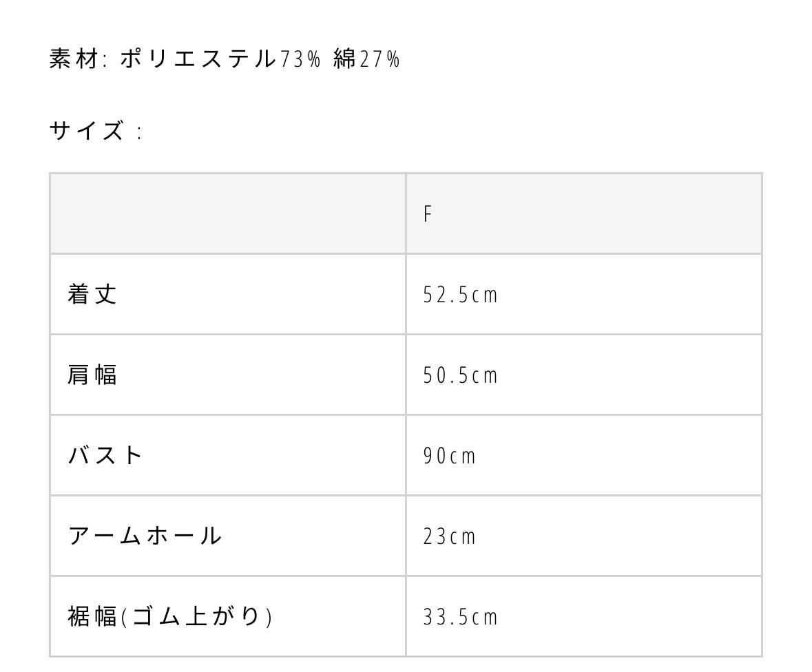Click the empty top-left header cell
The width and height of the screenshot is (812, 672).
click(x=227, y=213)
